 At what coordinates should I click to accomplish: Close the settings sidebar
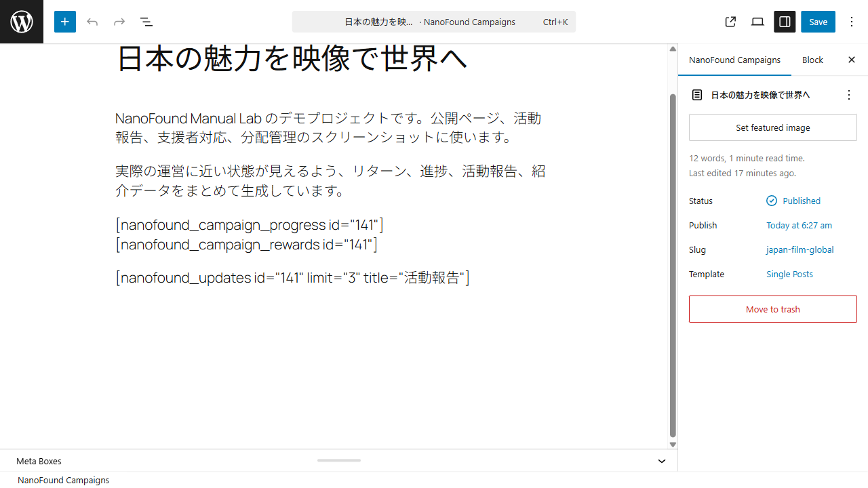852,60
